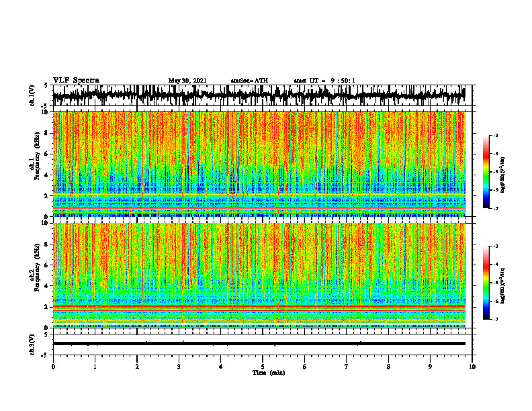Click the ch.1 voltage waveform panel

coord(262,95)
